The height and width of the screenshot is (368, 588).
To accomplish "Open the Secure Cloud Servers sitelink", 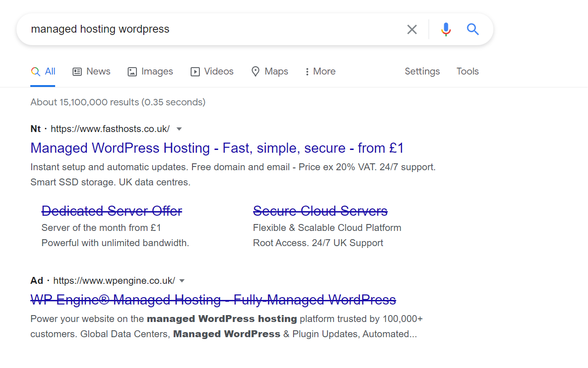I will click(x=320, y=211).
